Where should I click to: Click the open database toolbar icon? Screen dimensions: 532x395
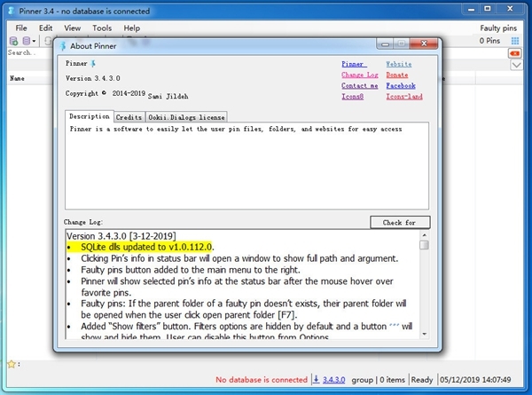(26, 41)
